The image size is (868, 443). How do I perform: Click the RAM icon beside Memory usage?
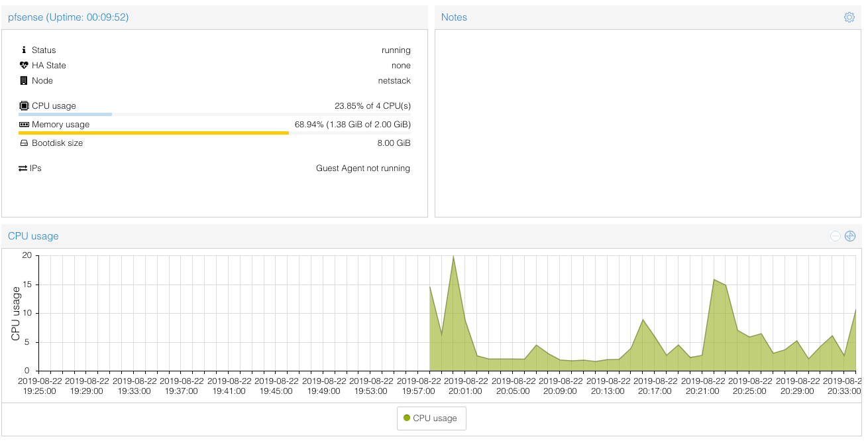coord(25,125)
